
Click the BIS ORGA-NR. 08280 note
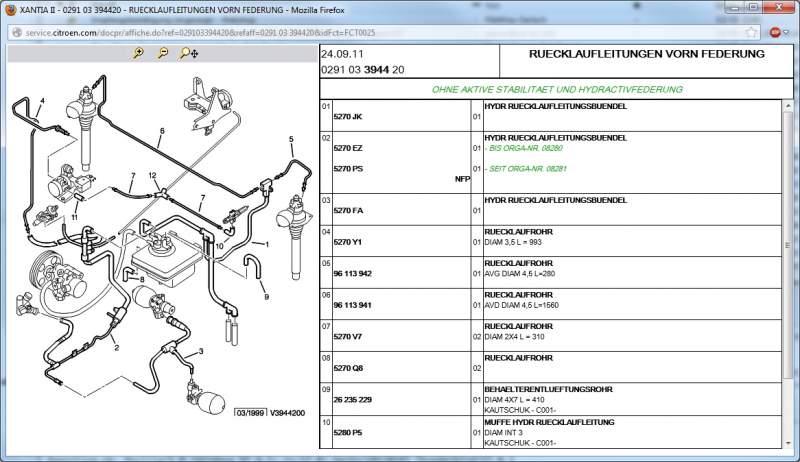point(523,148)
